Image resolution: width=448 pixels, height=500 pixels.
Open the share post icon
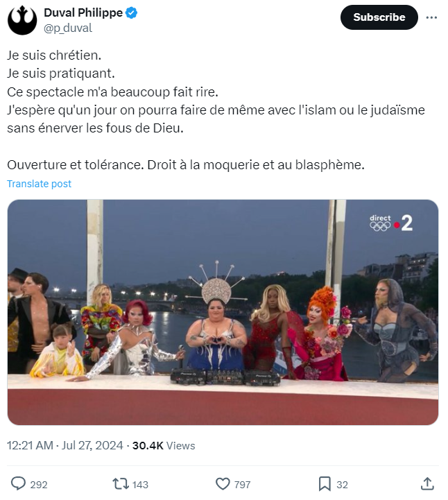pyautogui.click(x=428, y=483)
